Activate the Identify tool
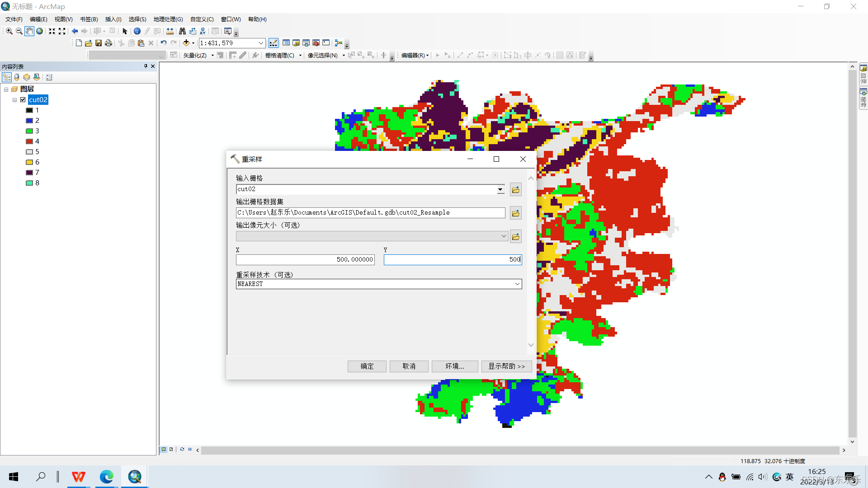 (x=137, y=31)
